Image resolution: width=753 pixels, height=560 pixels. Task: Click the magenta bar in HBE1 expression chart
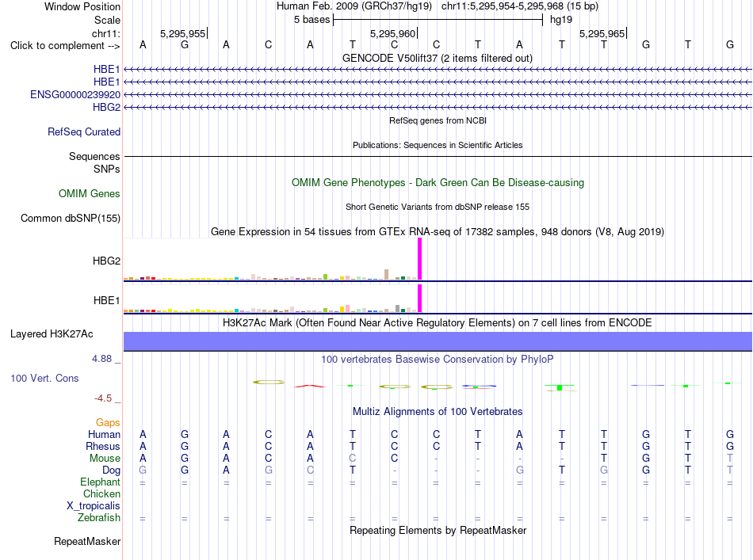point(420,299)
